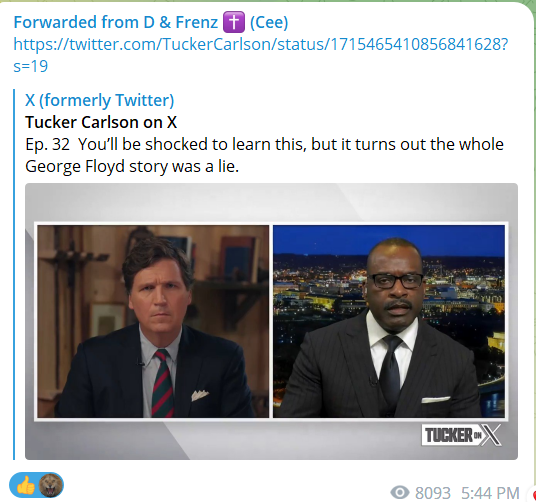
Task: Click the lion reaction emoji
Action: pos(51,485)
